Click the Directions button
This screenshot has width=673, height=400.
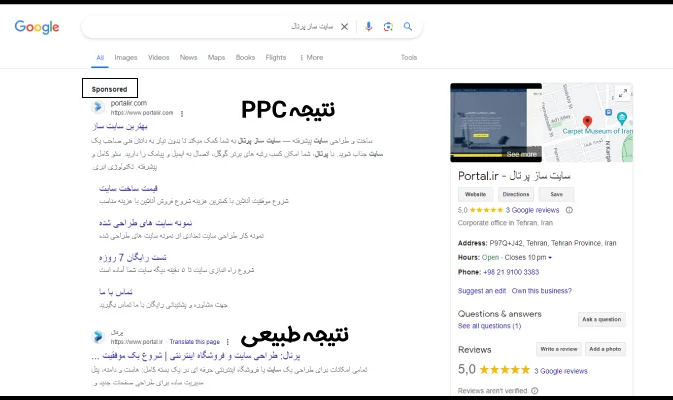click(516, 194)
